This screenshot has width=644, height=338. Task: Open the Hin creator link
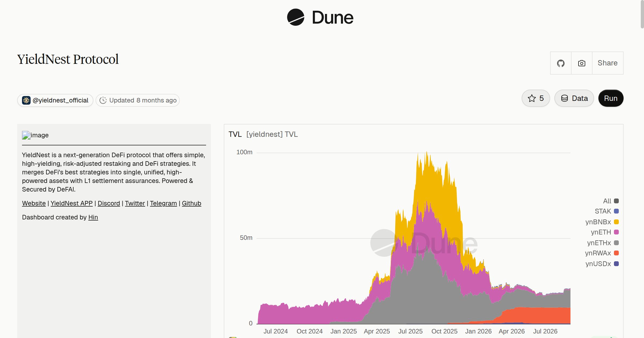click(93, 217)
